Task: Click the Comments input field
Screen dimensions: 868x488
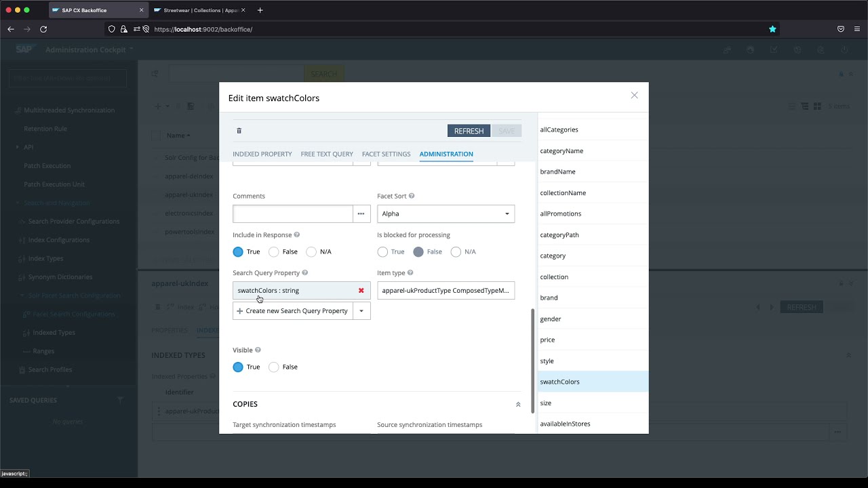Action: [x=293, y=213]
